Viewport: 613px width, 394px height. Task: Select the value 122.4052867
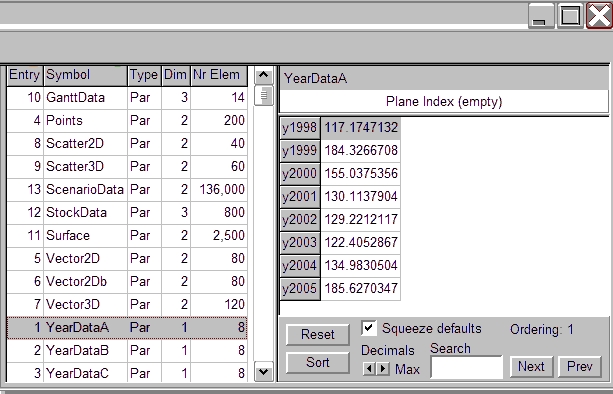360,243
